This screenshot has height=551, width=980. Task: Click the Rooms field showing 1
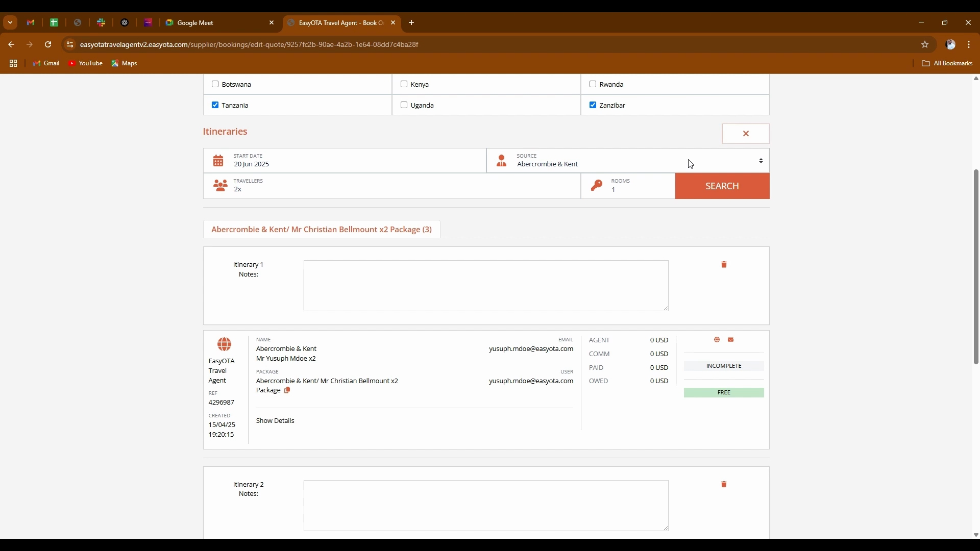(x=628, y=186)
